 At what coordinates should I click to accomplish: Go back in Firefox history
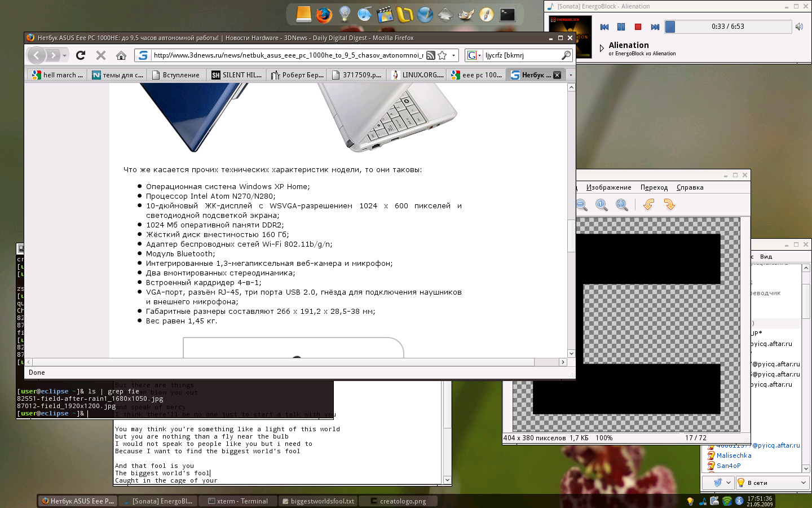click(36, 55)
